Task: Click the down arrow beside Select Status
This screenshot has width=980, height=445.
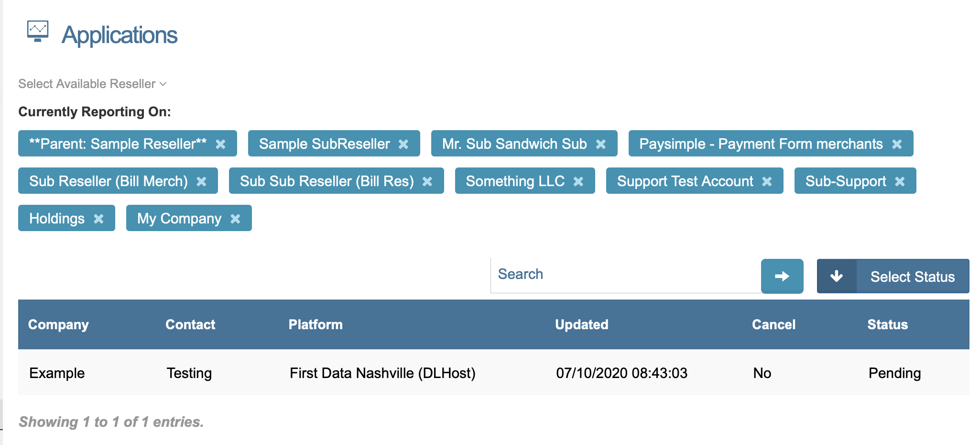Action: [x=837, y=276]
